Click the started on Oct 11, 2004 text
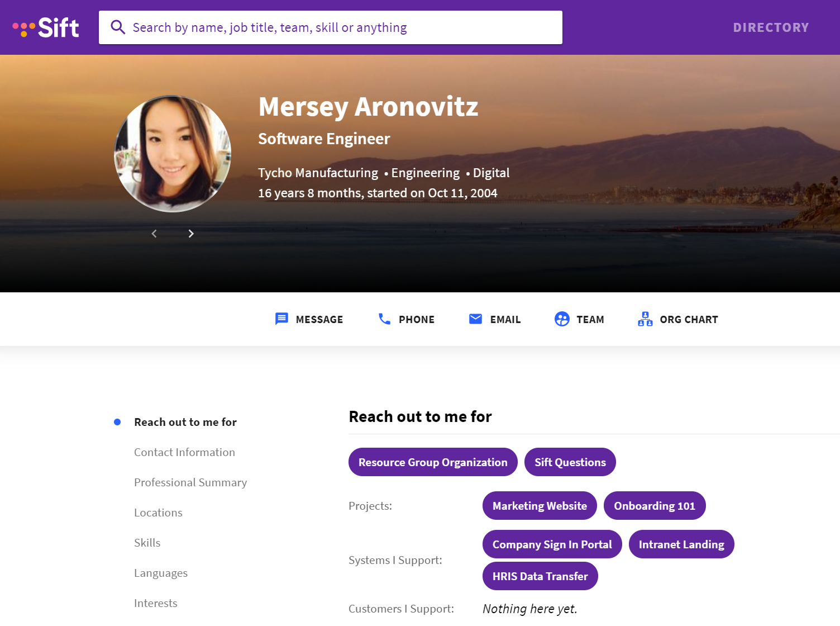 (432, 193)
